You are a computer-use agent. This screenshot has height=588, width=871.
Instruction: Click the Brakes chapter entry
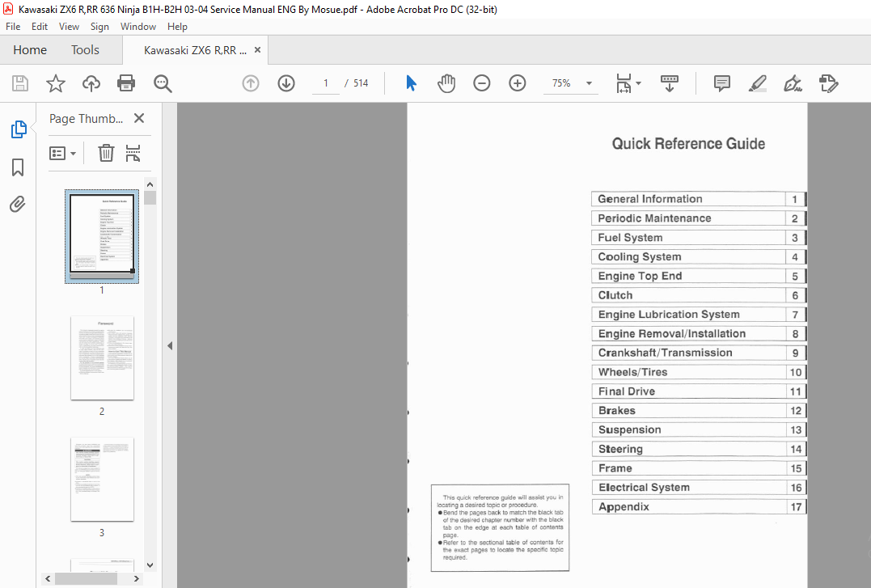[x=699, y=411]
